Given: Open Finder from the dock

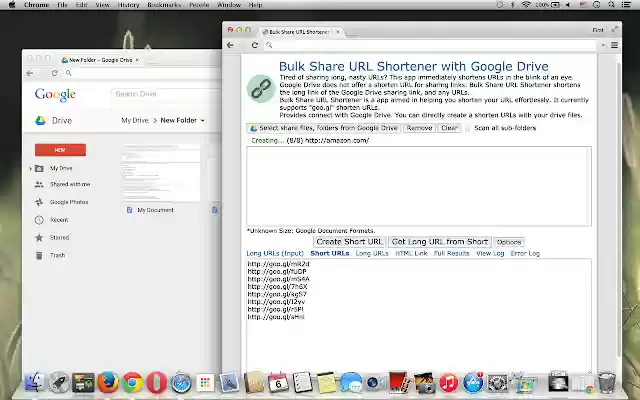Looking at the screenshot, I should [x=35, y=382].
